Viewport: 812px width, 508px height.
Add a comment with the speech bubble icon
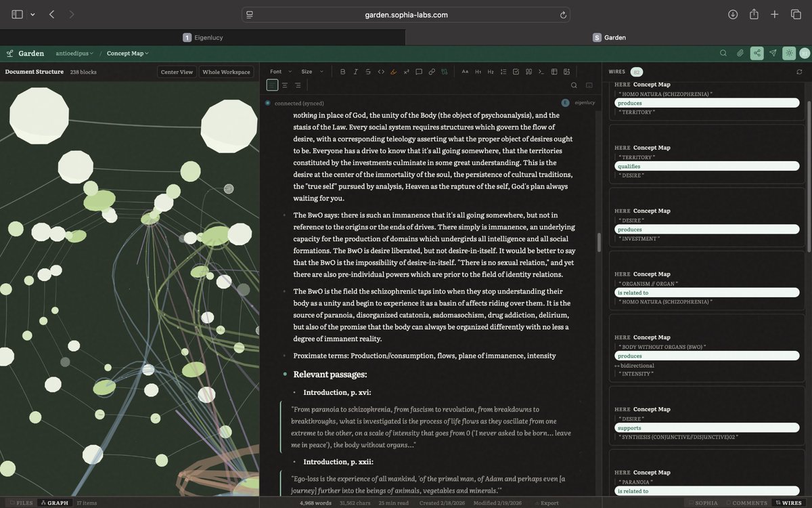[x=419, y=72]
